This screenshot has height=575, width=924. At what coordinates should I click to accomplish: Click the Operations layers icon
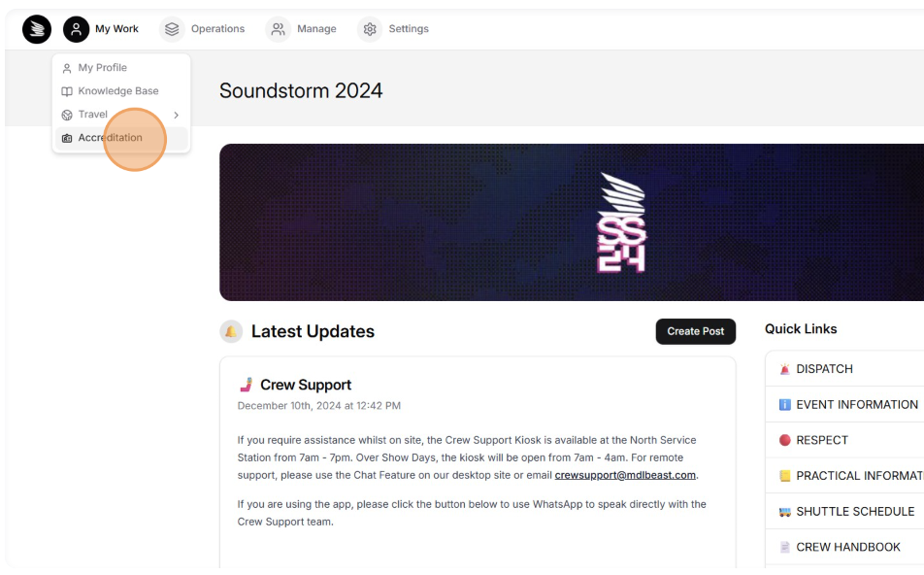[172, 29]
